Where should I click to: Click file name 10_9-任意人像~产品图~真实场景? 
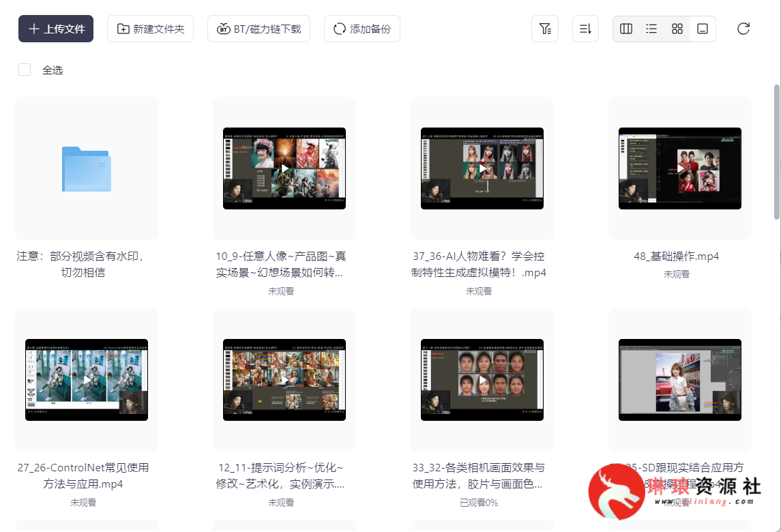pyautogui.click(x=281, y=264)
